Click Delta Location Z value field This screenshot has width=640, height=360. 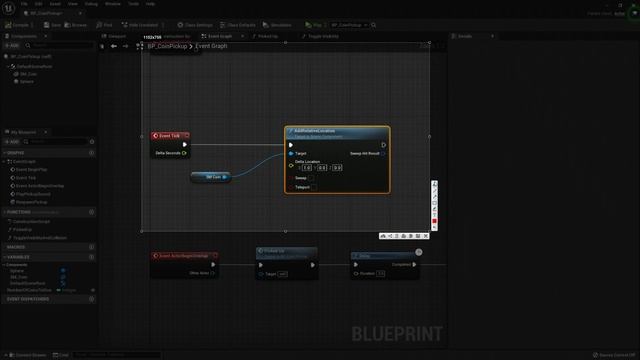pos(337,168)
